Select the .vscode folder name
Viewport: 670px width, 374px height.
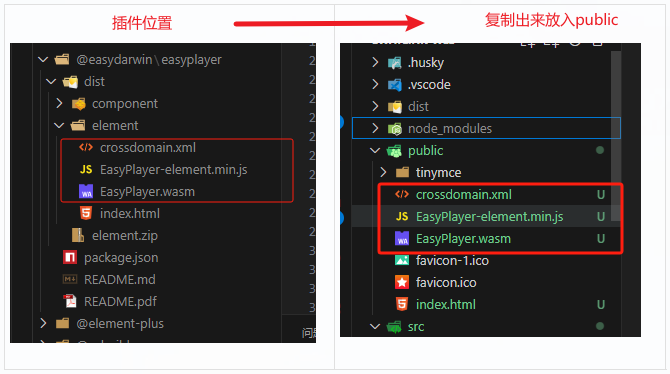coord(429,85)
